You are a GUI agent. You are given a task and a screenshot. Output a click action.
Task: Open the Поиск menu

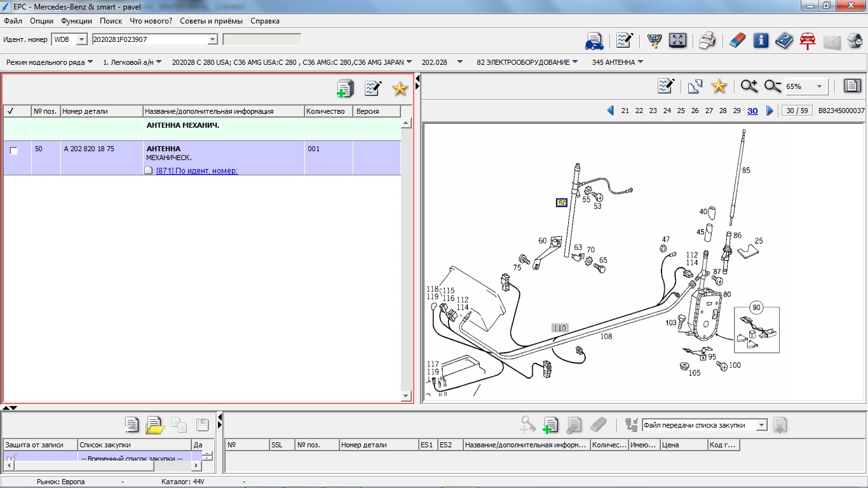pos(111,21)
